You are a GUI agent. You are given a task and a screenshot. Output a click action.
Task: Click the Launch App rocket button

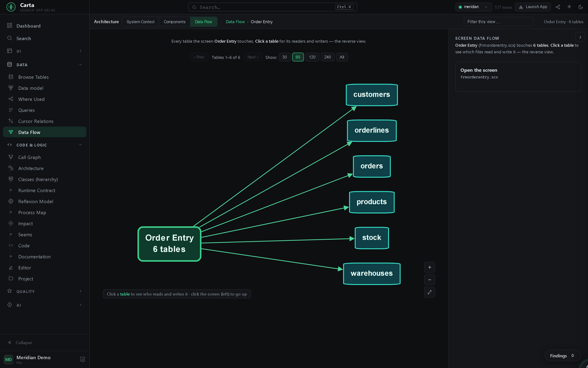click(x=533, y=7)
